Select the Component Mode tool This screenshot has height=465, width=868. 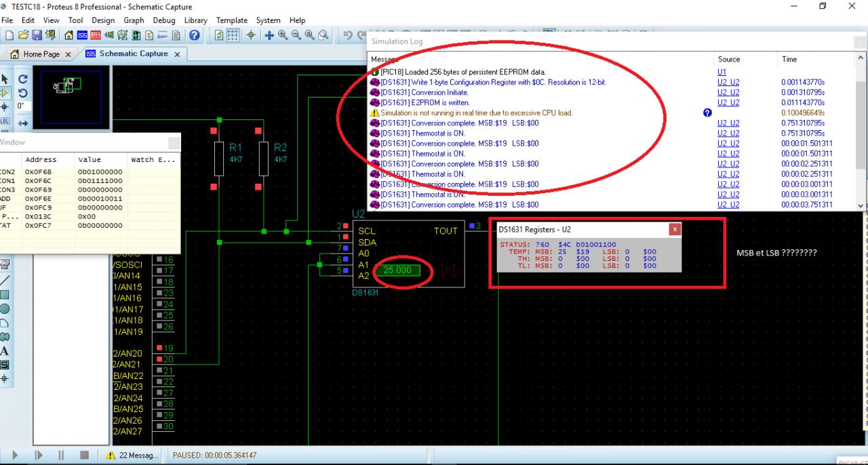click(5, 92)
